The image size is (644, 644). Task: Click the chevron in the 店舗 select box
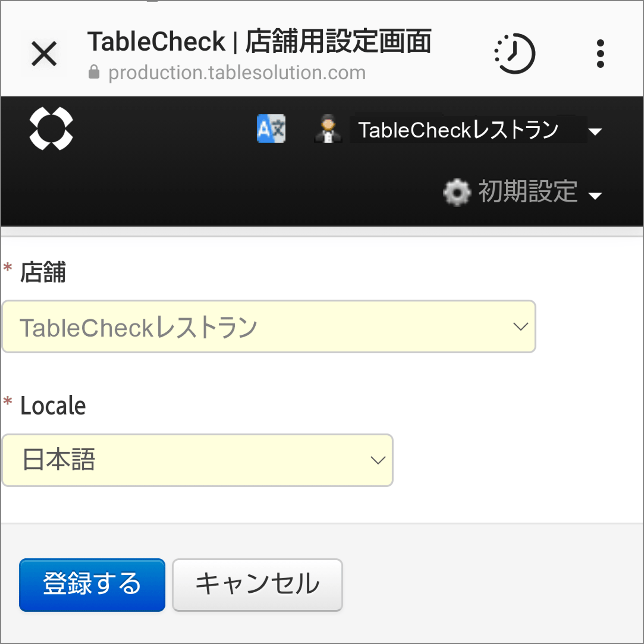[520, 327]
